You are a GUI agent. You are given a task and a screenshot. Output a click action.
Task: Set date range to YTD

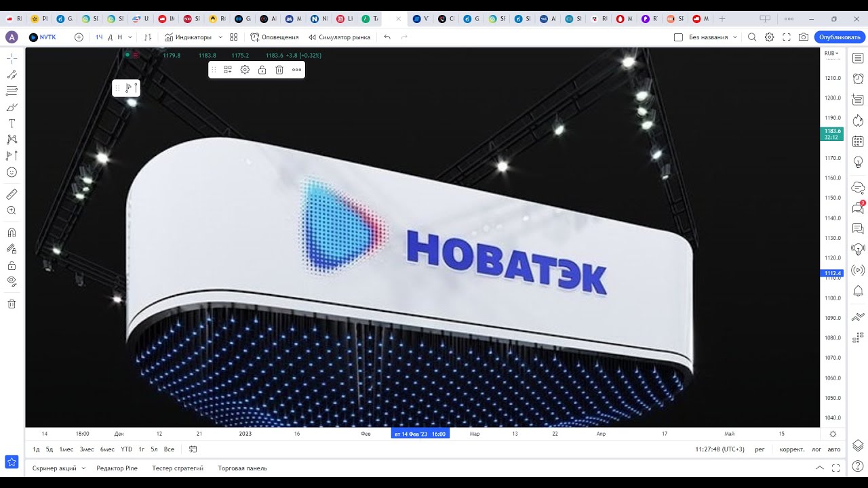tap(126, 449)
